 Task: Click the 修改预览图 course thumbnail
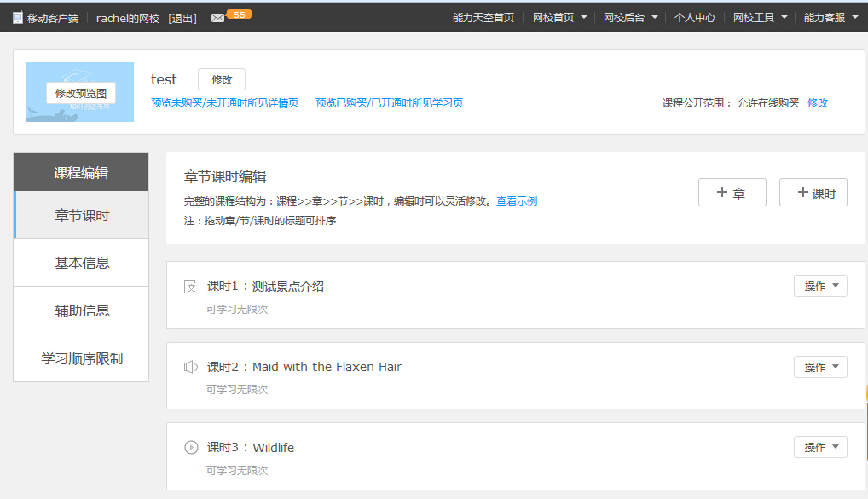coord(80,93)
